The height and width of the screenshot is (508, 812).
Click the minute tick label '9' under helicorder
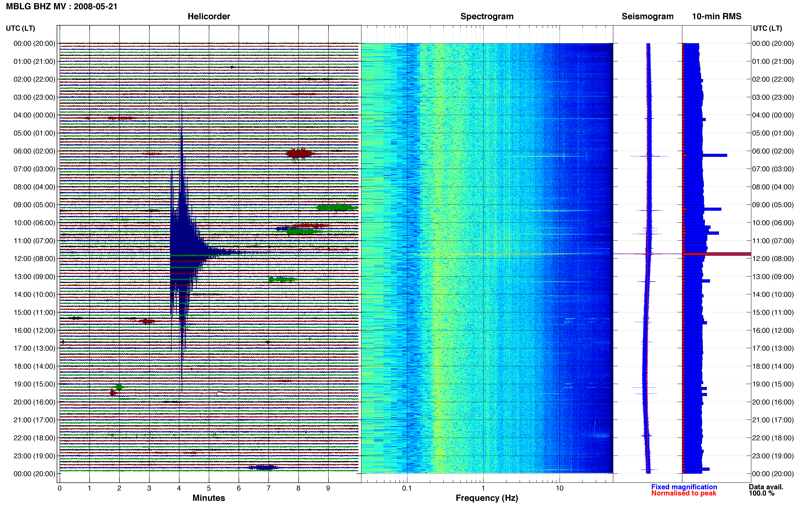coord(328,488)
